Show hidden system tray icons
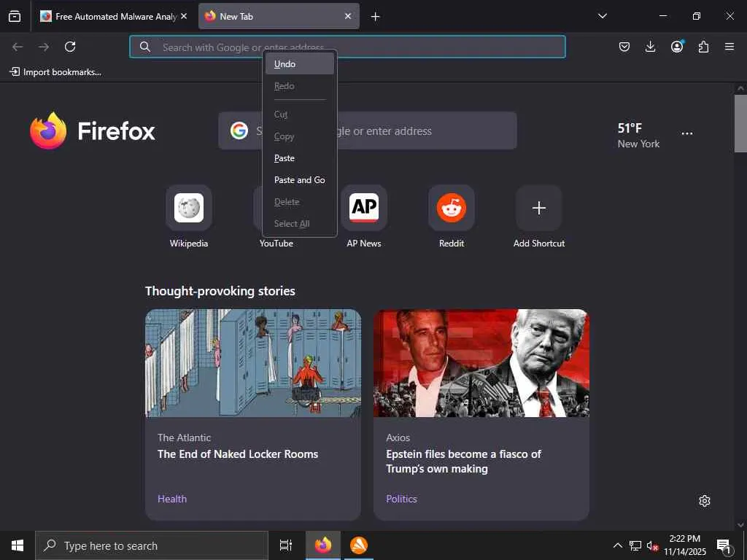747x560 pixels. click(617, 545)
